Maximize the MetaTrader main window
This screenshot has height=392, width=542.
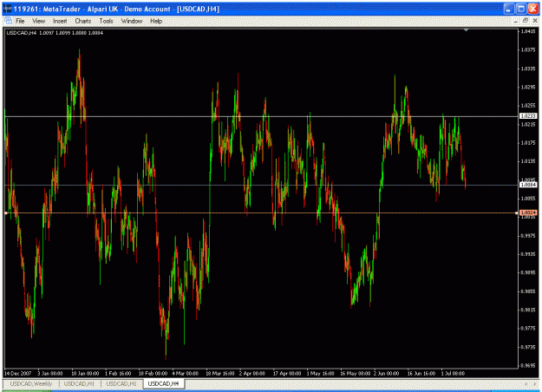pyautogui.click(x=521, y=9)
